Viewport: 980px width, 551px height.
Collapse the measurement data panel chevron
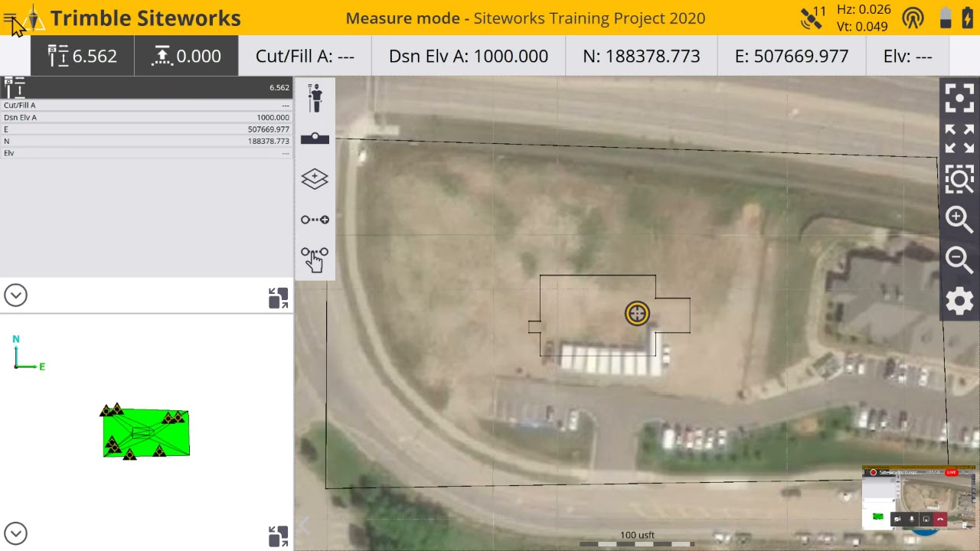(15, 295)
